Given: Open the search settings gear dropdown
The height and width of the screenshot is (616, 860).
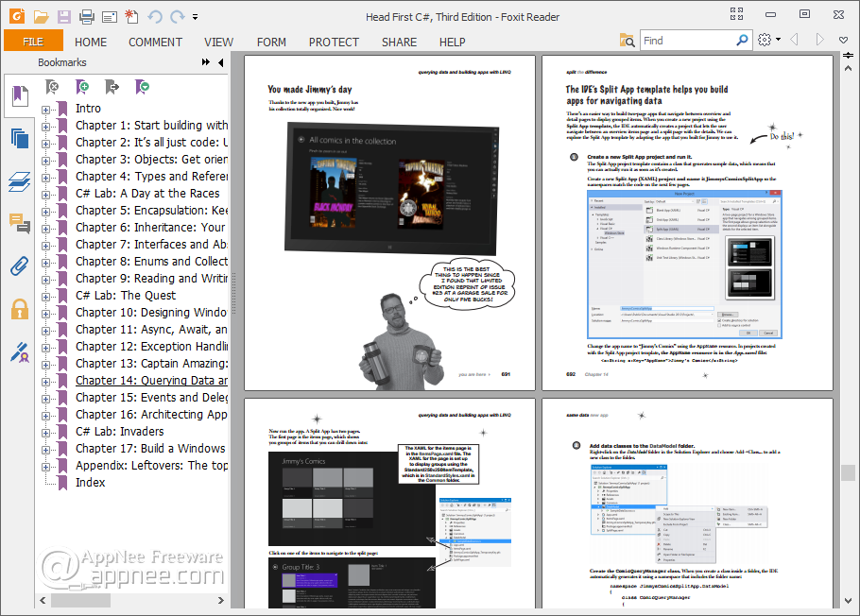Looking at the screenshot, I should click(769, 40).
